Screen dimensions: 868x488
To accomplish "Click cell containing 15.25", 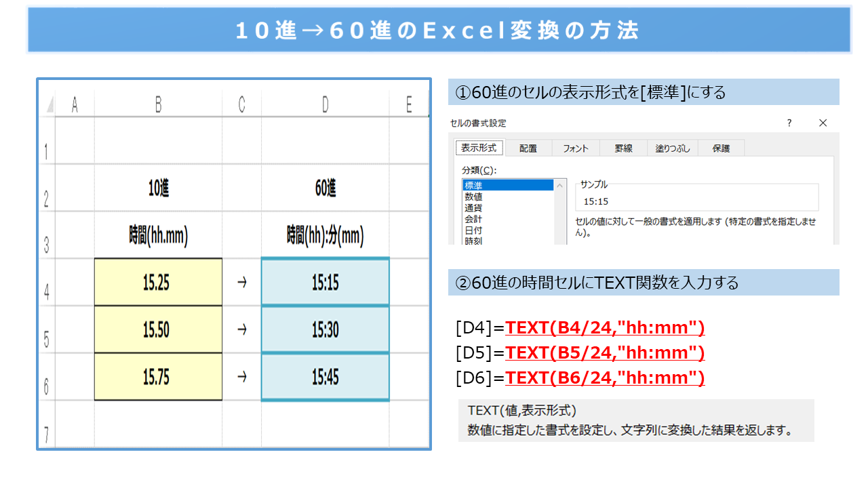I will pyautogui.click(x=158, y=282).
